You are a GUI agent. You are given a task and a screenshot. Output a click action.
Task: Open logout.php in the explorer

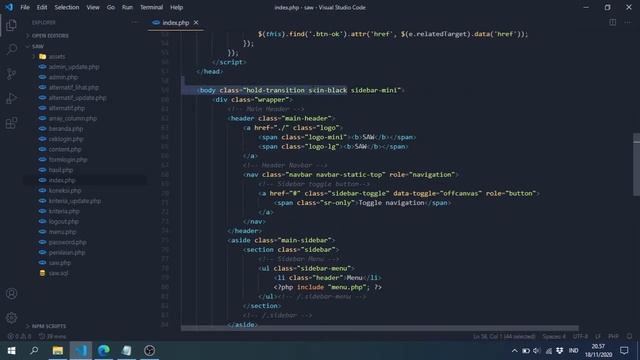64,222
